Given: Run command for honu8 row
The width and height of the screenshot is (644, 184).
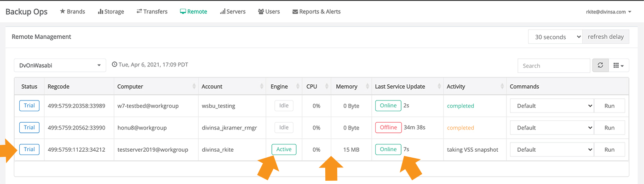Looking at the screenshot, I should pos(609,128).
